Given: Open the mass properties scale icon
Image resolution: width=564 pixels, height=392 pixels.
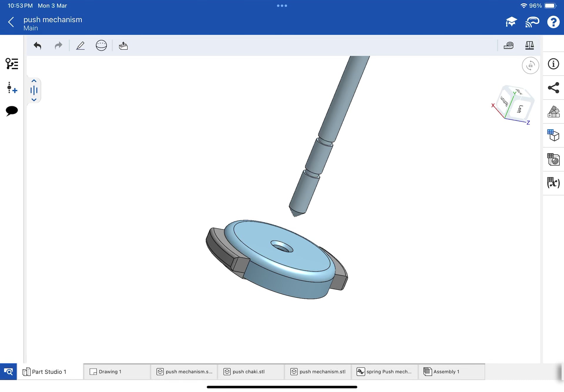Looking at the screenshot, I should tap(529, 46).
